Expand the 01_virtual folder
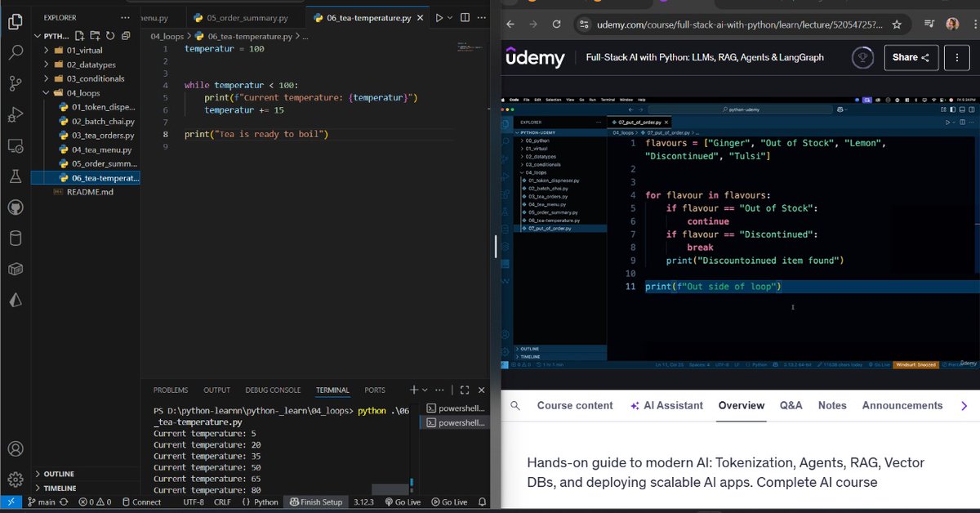Viewport: 980px width, 513px height. coord(85,51)
